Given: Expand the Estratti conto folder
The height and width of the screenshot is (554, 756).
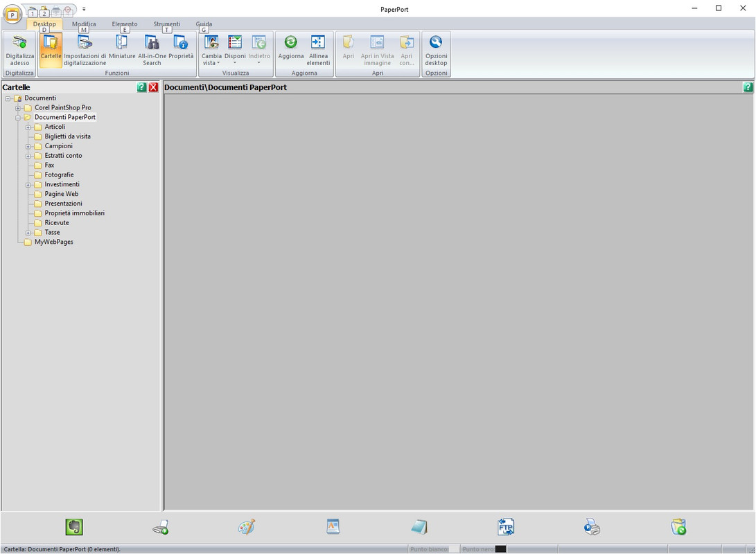Looking at the screenshot, I should [28, 156].
